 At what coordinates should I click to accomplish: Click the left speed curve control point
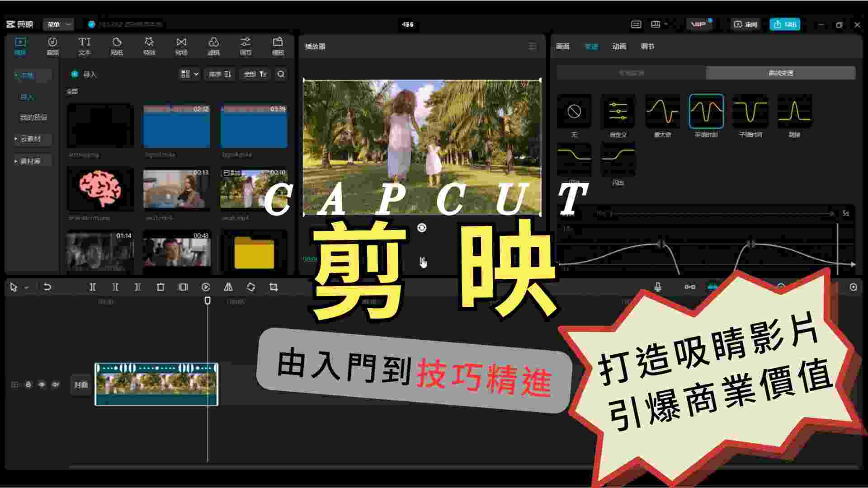point(661,244)
